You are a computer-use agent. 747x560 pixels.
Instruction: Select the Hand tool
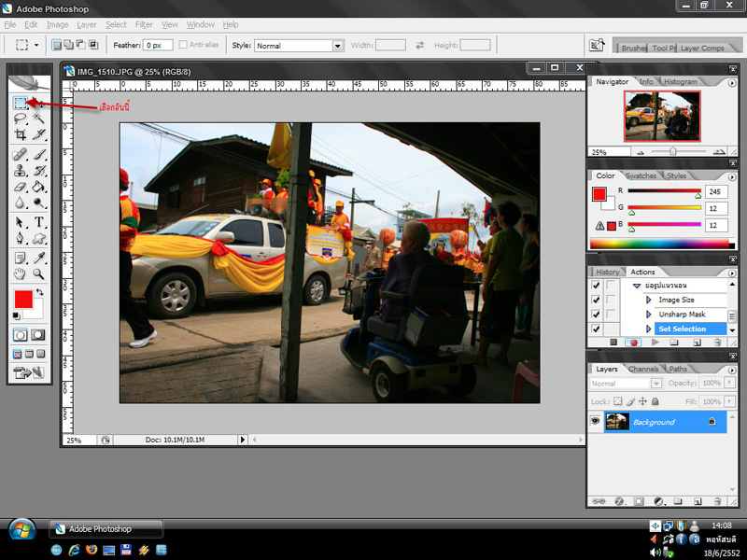[x=20, y=273]
